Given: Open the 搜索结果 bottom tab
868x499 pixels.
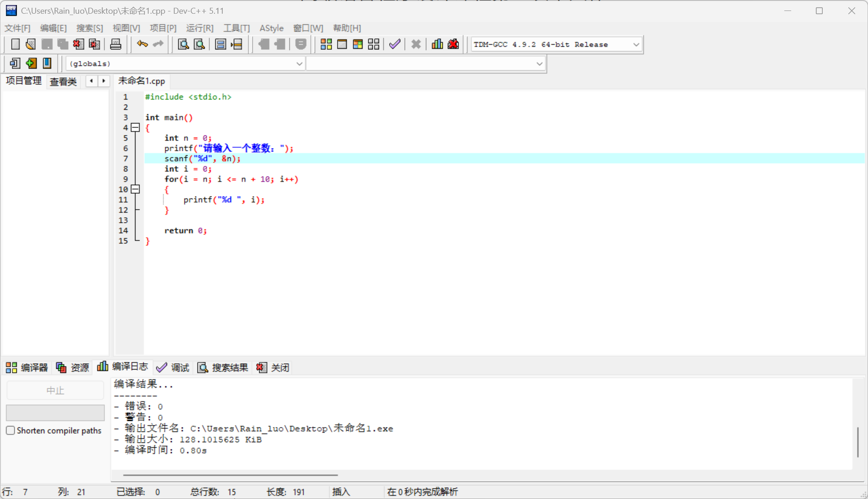Looking at the screenshot, I should click(x=223, y=367).
